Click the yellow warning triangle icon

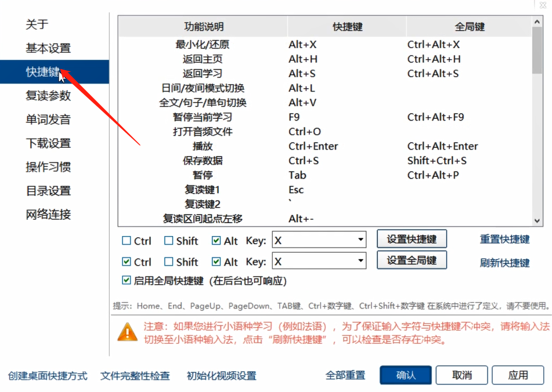click(127, 333)
